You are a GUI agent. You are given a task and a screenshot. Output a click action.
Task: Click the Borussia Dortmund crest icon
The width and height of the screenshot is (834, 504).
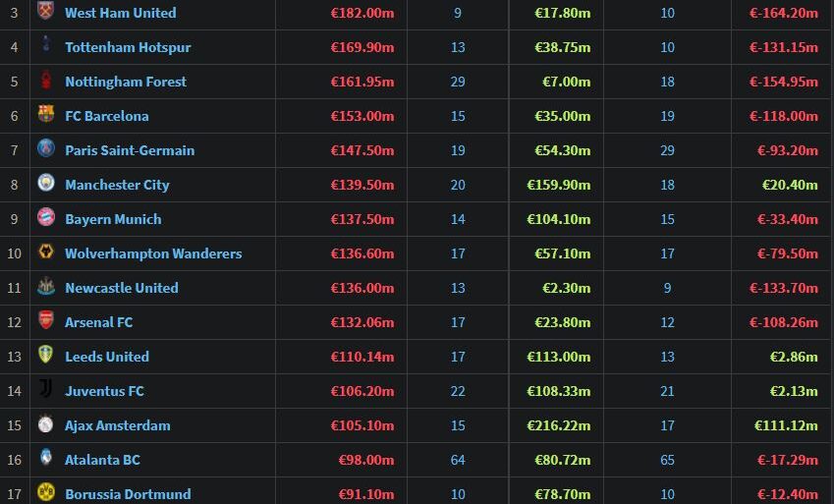coord(45,492)
